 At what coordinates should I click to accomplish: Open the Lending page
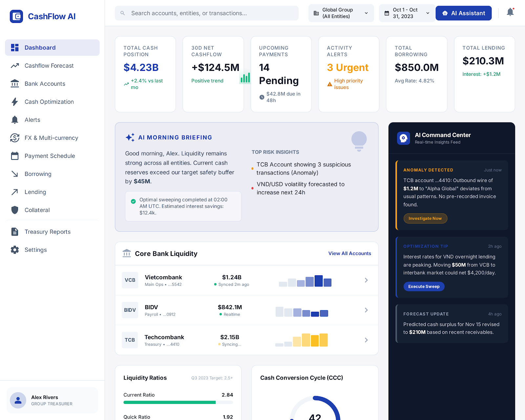click(x=52, y=192)
